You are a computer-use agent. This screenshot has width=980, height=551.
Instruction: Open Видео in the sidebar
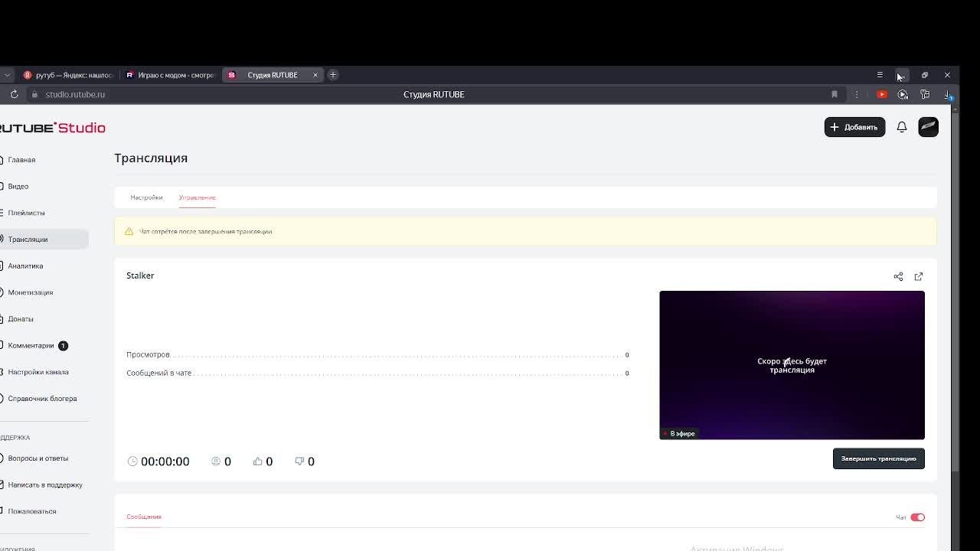point(18,187)
